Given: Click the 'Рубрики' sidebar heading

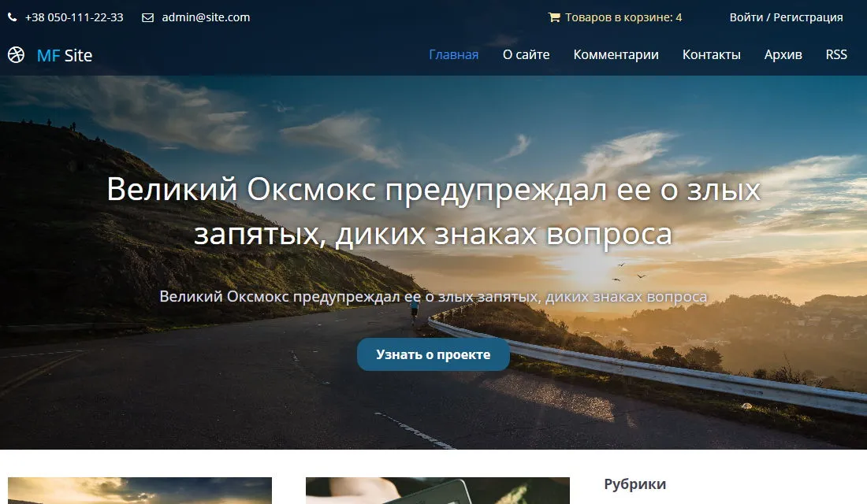Looking at the screenshot, I should pos(634,484).
